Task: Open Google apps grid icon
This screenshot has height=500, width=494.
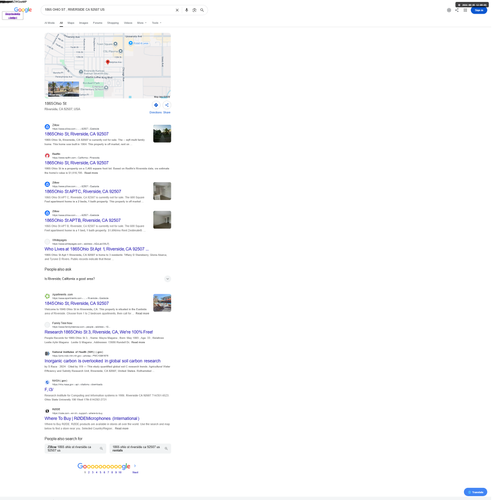Action: [465, 10]
